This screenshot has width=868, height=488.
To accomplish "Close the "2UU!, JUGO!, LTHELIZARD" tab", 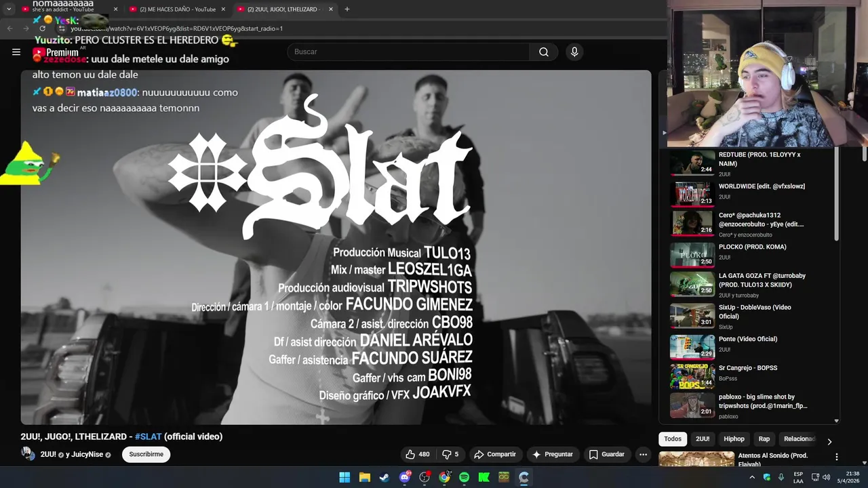I will 331,9.
